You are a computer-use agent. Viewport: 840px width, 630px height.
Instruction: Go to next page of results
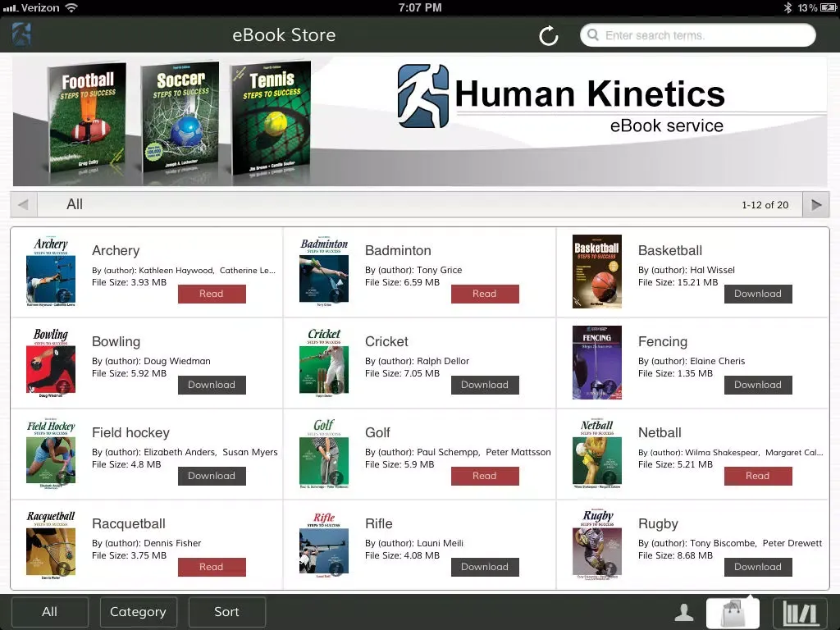tap(816, 204)
